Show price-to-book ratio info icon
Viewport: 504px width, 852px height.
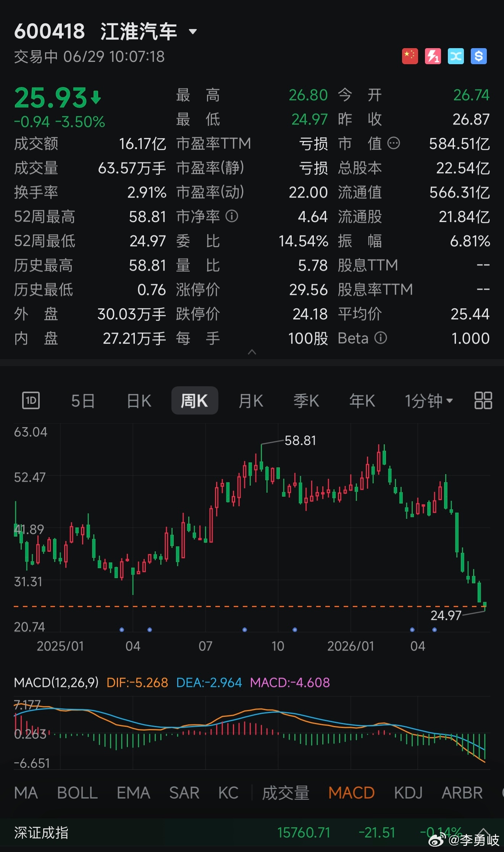[232, 216]
